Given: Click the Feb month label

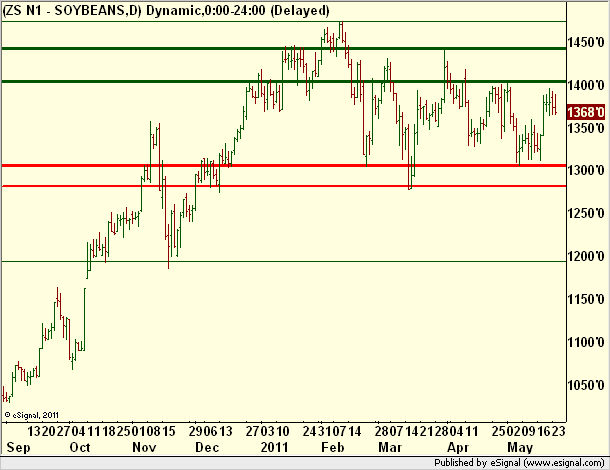Looking at the screenshot, I should [x=333, y=447].
